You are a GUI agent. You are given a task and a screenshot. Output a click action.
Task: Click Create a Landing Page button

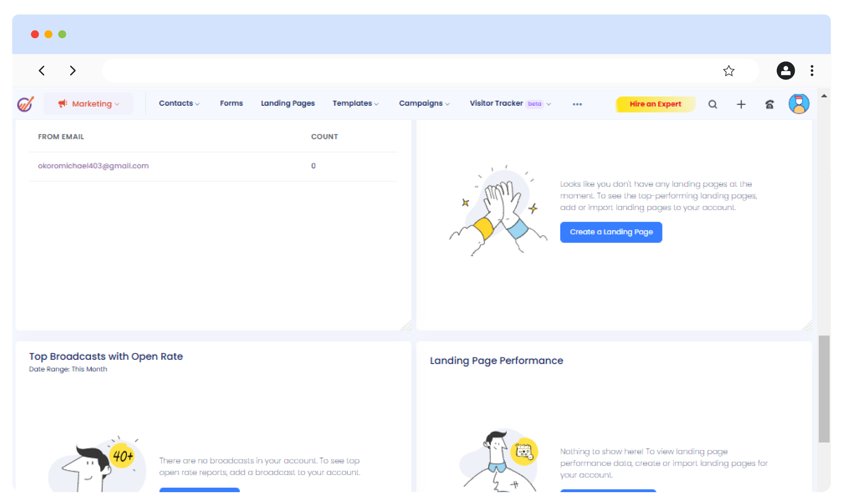click(x=611, y=232)
